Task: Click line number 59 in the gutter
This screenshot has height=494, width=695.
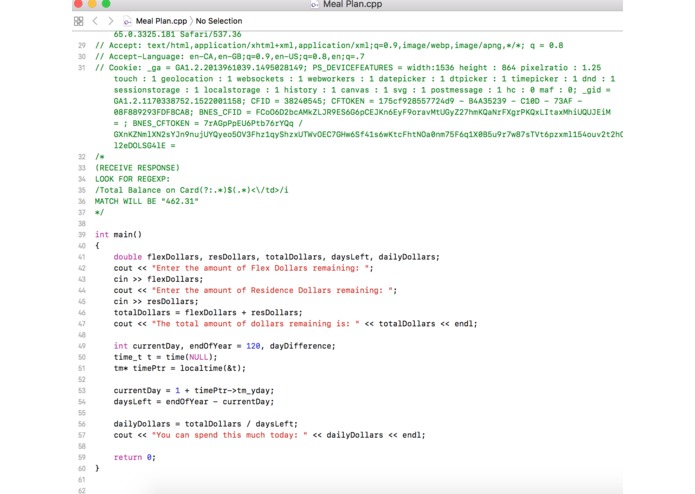Action: point(82,457)
